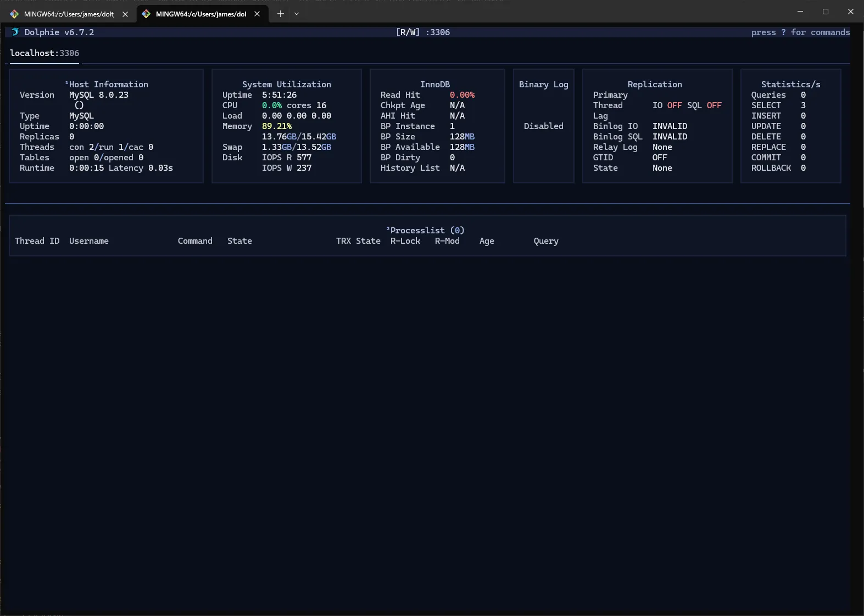The height and width of the screenshot is (616, 864).
Task: Switch to the first MINGW64 dolt tab
Action: coord(69,14)
